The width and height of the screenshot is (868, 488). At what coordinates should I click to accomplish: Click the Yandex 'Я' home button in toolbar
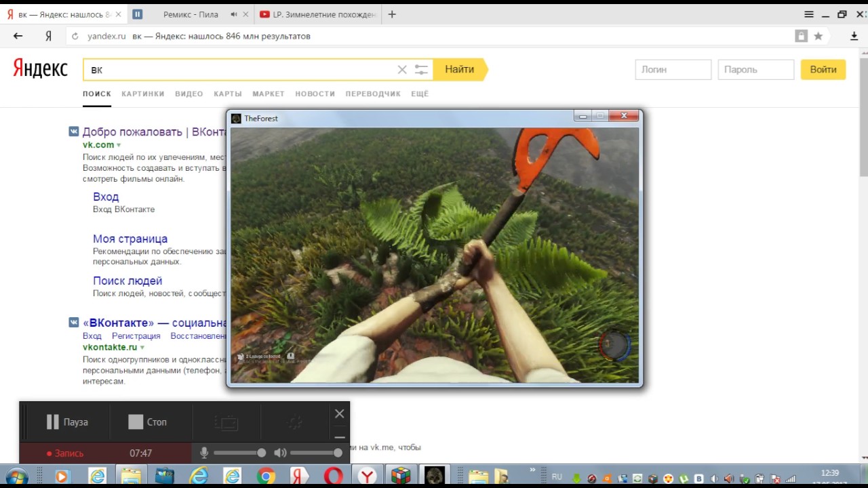[48, 36]
